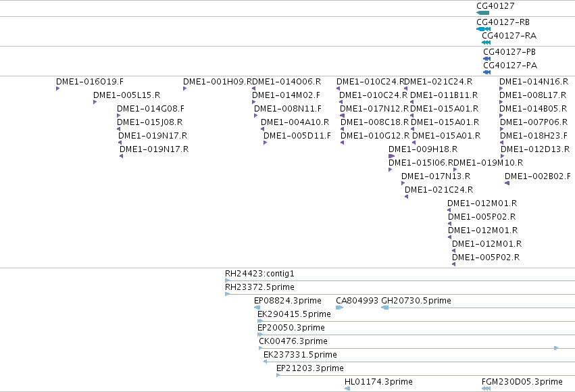Click the CG40127-PB protein glyph

click(x=487, y=59)
